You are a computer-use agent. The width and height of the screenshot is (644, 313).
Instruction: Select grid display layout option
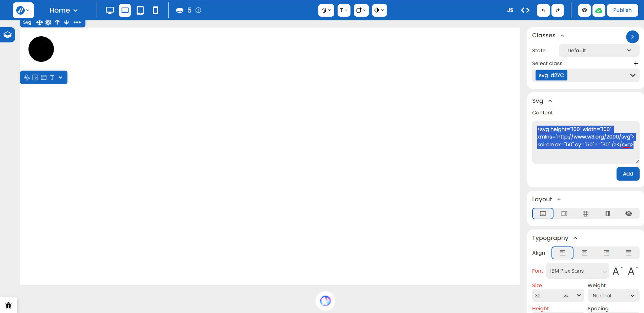click(x=586, y=214)
